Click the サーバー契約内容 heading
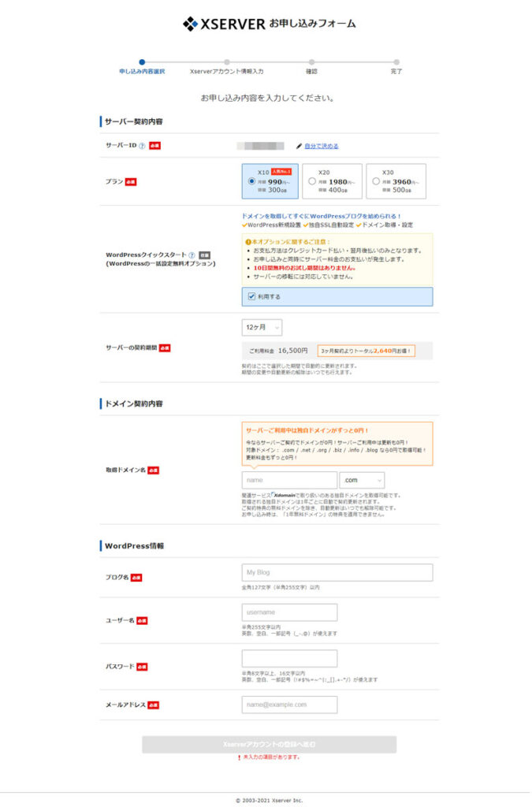The width and height of the screenshot is (532, 807). pyautogui.click(x=134, y=122)
